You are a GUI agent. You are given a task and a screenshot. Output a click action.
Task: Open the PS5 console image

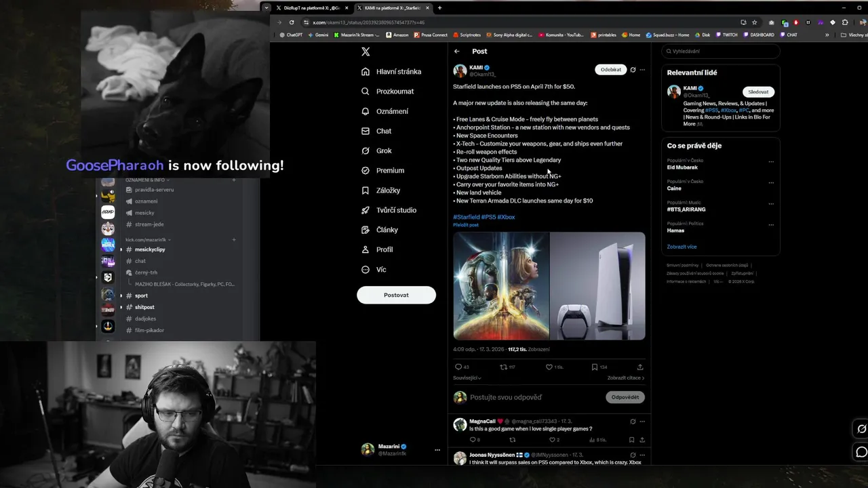pos(597,286)
